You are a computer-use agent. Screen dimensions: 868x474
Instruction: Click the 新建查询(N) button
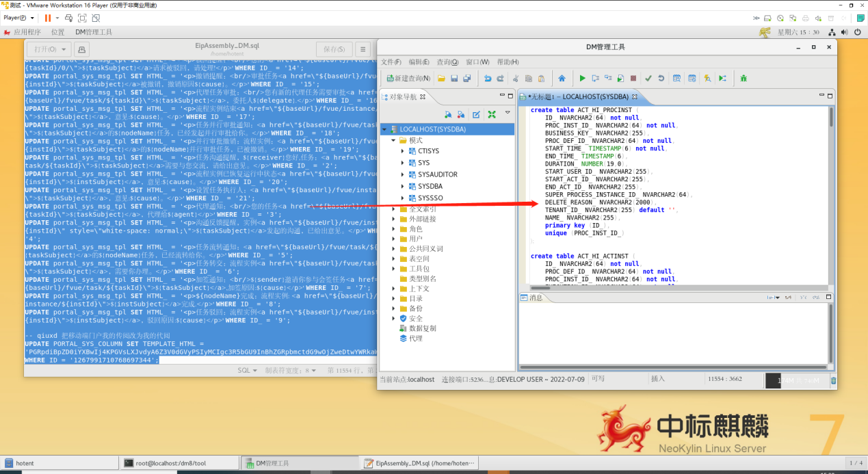point(408,79)
